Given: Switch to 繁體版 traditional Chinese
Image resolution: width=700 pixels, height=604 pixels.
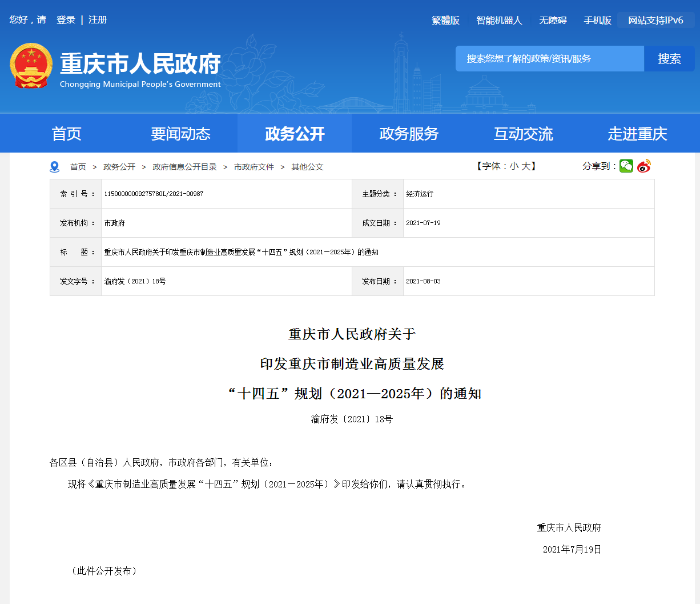Looking at the screenshot, I should coord(445,21).
